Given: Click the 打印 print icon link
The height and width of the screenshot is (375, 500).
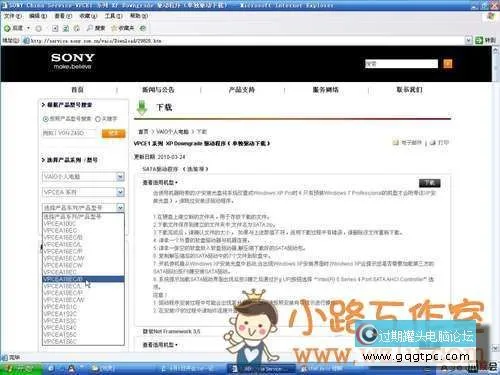Looking at the screenshot, I should coord(439,143).
